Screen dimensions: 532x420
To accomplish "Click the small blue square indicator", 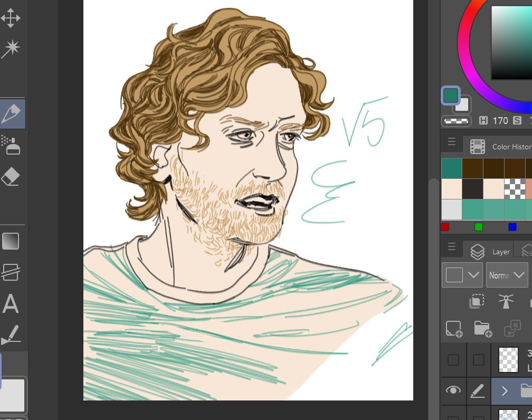I will click(512, 227).
